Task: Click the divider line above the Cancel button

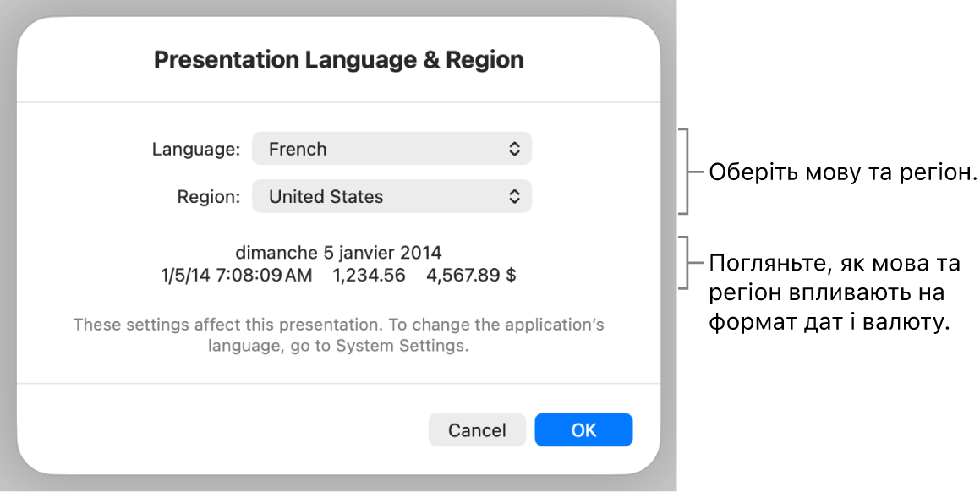Action: 338,384
